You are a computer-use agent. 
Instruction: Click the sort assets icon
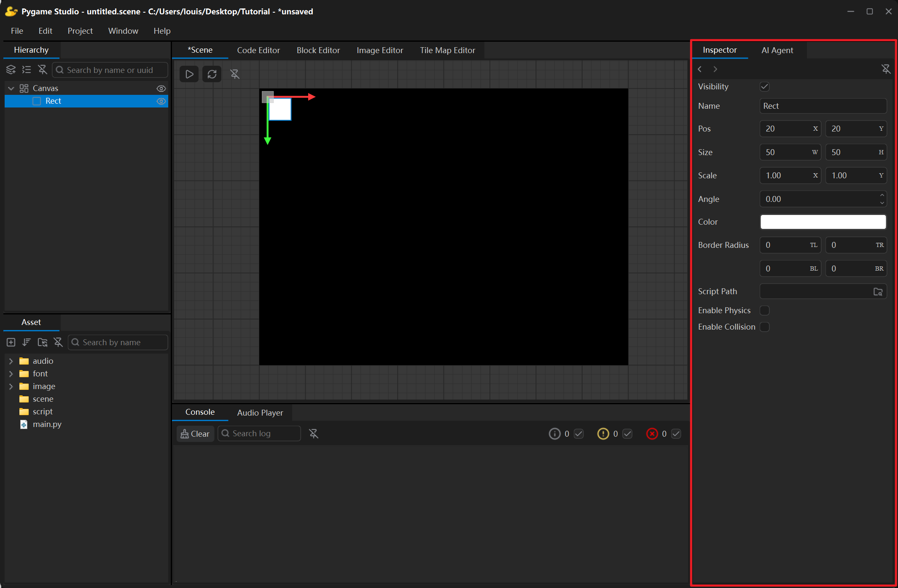27,342
